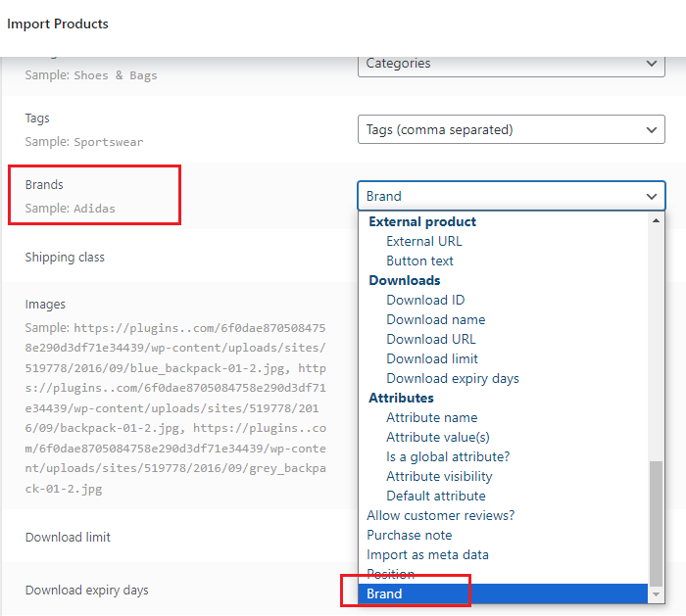Choose Purchase note option
Image resolution: width=686 pixels, height=616 pixels.
409,535
